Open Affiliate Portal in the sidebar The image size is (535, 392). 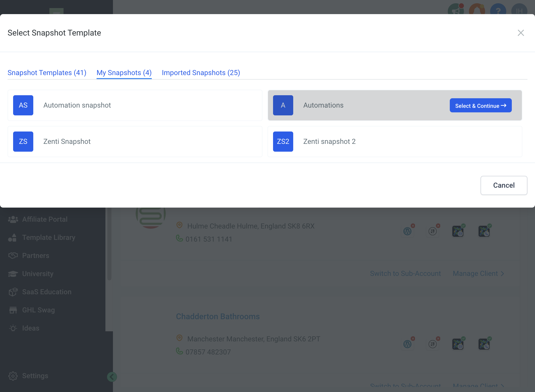click(45, 219)
